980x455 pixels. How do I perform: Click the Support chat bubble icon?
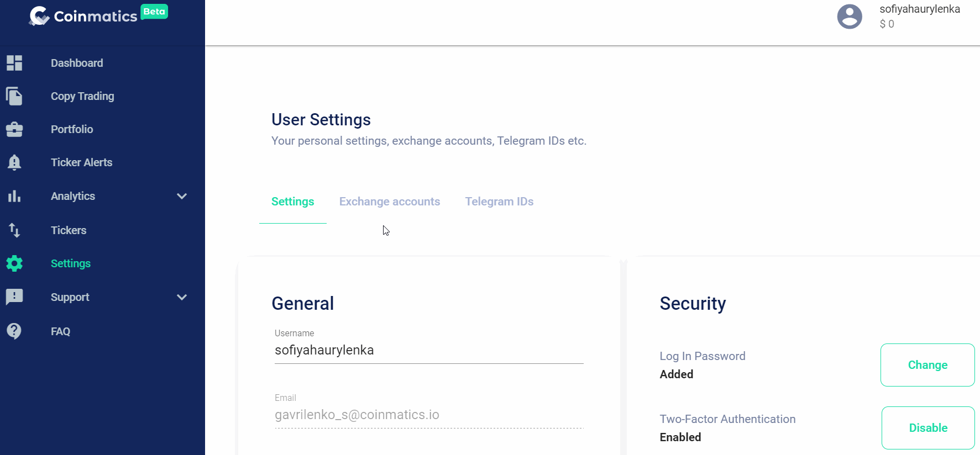14,297
